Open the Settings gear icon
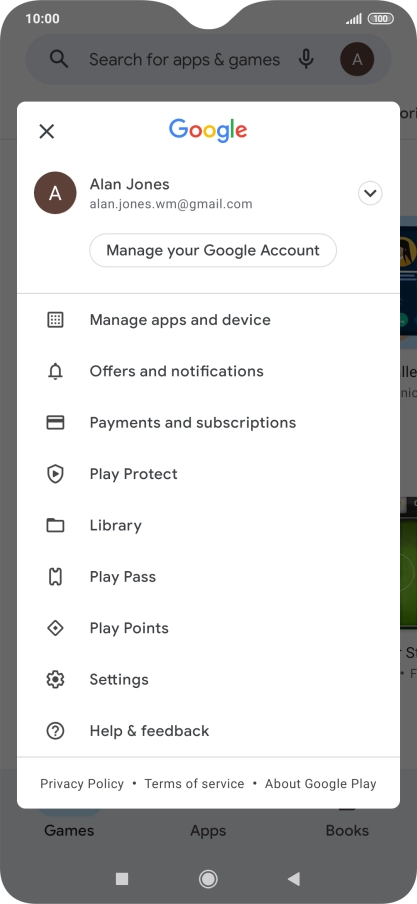This screenshot has width=417, height=904. click(55, 680)
